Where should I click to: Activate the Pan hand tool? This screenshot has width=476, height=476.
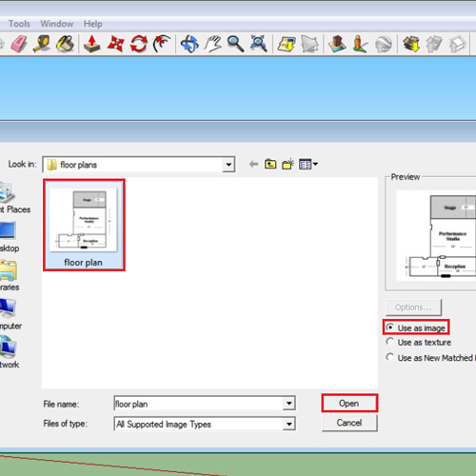pyautogui.click(x=212, y=44)
